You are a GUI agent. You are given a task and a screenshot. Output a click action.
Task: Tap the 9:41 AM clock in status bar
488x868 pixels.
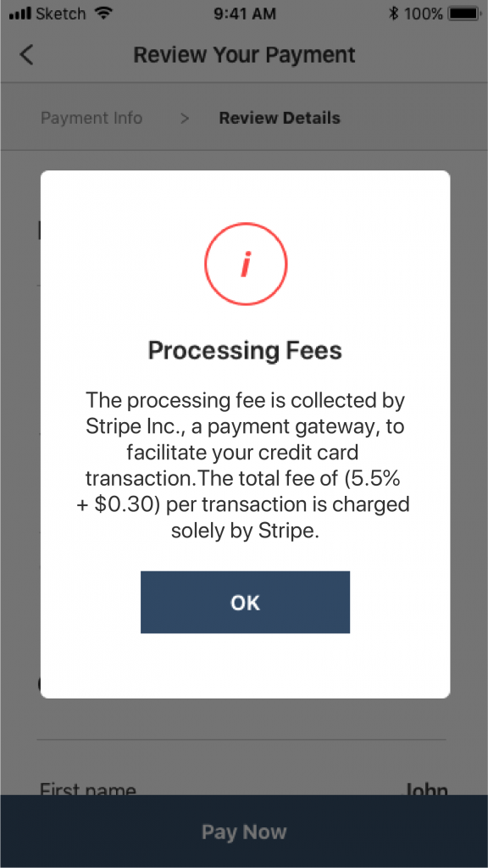tap(245, 14)
